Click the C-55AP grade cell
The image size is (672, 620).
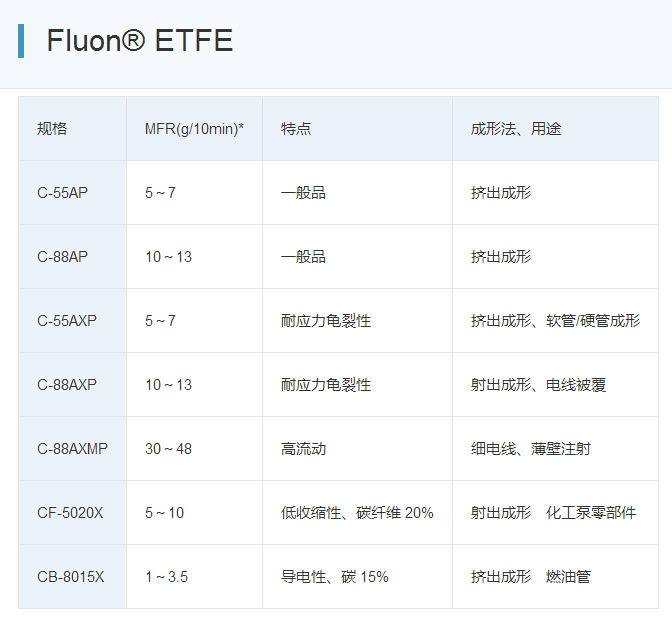point(62,193)
